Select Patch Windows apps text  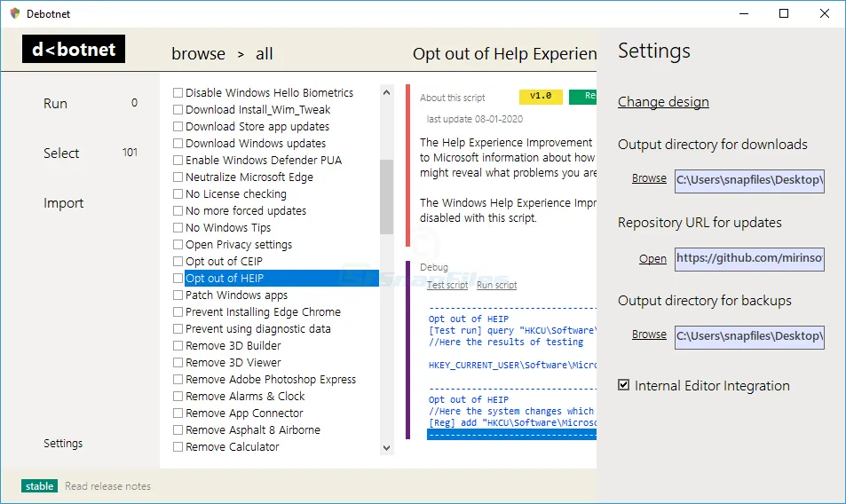[x=236, y=295]
